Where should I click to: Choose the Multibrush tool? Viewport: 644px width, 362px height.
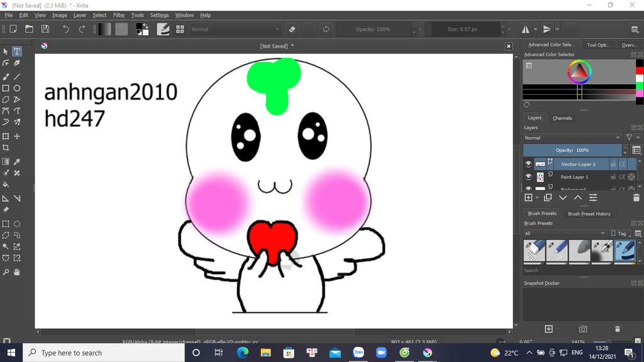tap(17, 122)
